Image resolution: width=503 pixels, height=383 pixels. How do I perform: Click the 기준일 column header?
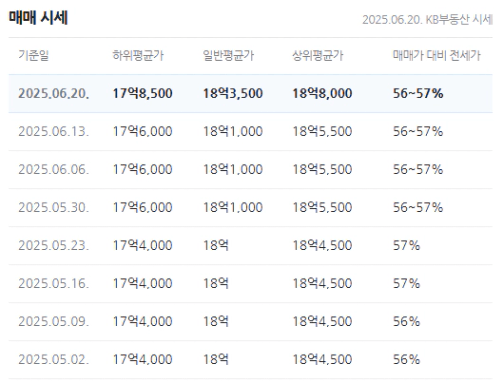tap(34, 55)
